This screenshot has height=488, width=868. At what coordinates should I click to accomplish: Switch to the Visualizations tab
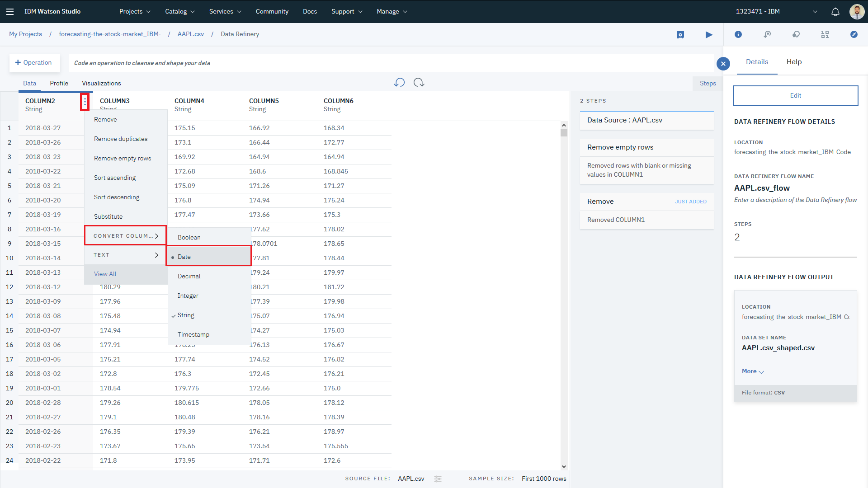pyautogui.click(x=101, y=83)
